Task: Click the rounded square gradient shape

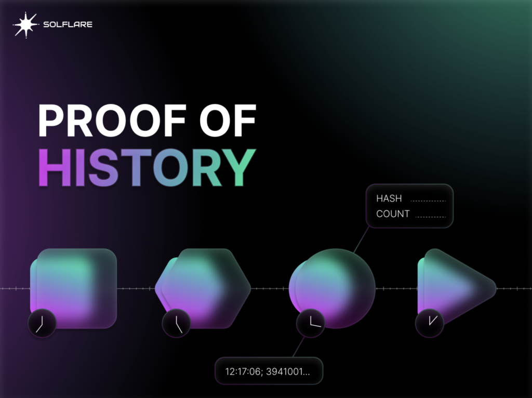Action: 74,287
